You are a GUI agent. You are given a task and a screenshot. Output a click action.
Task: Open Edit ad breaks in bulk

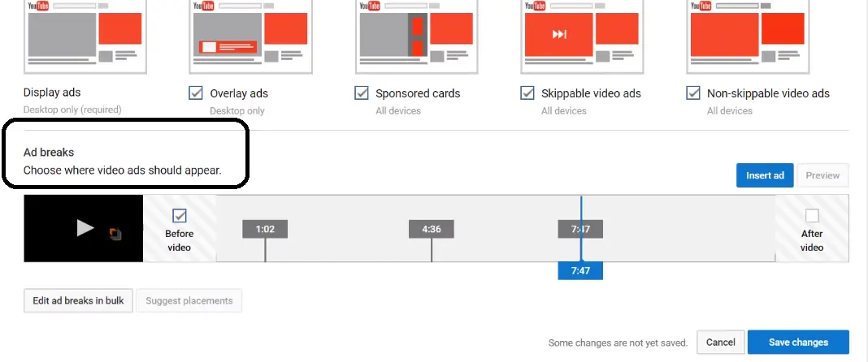click(x=78, y=300)
